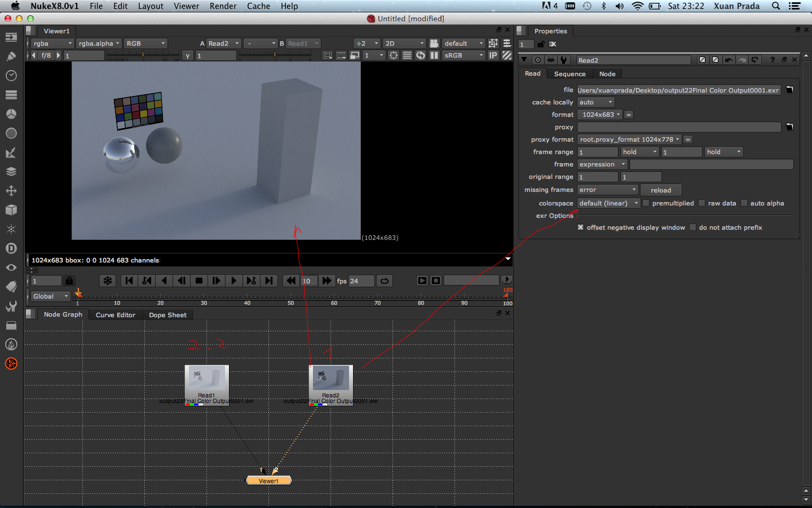Click the reload button
The image size is (812, 508).
coord(661,190)
